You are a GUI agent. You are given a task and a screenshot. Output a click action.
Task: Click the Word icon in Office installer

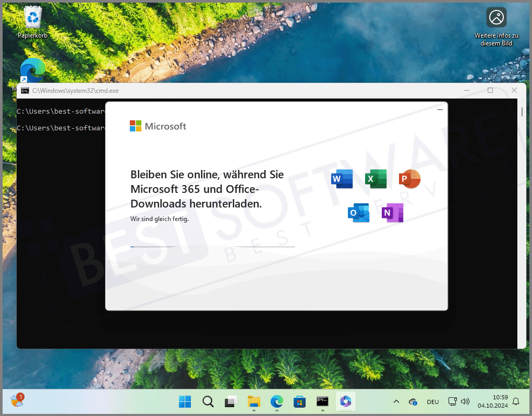click(x=342, y=179)
